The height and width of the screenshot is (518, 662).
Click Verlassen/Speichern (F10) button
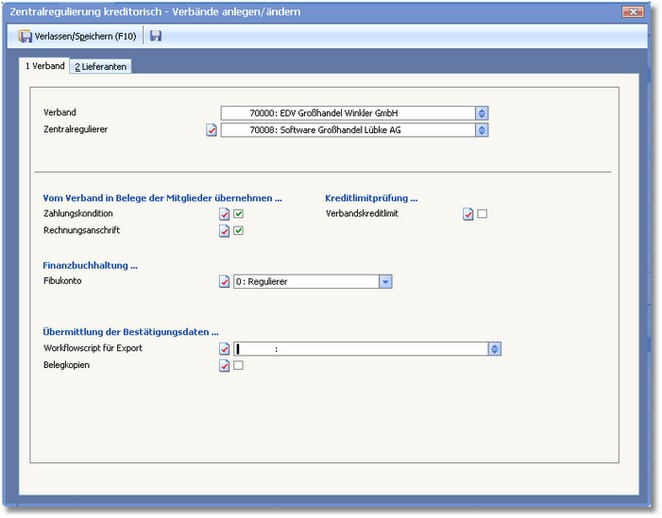(78, 37)
